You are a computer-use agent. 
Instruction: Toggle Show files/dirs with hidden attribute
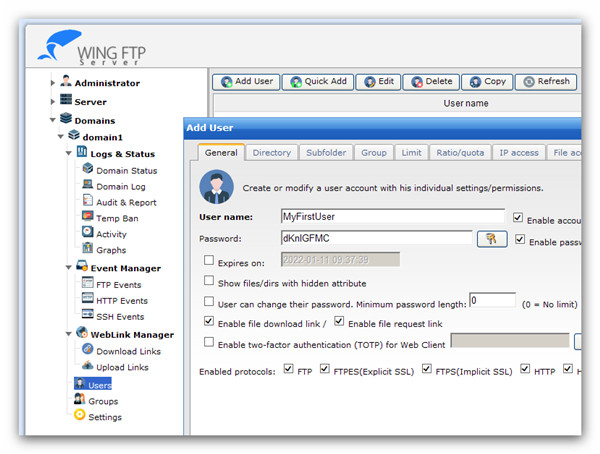209,282
